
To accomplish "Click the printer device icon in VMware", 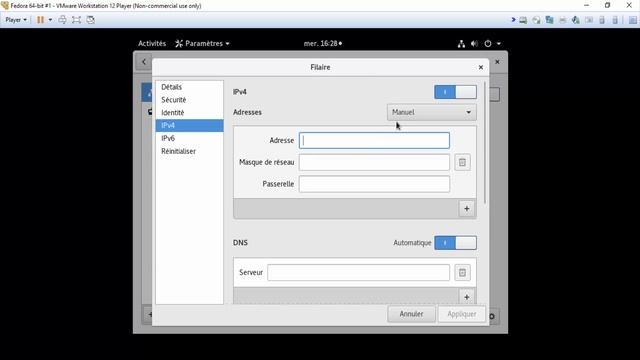I will [562, 20].
